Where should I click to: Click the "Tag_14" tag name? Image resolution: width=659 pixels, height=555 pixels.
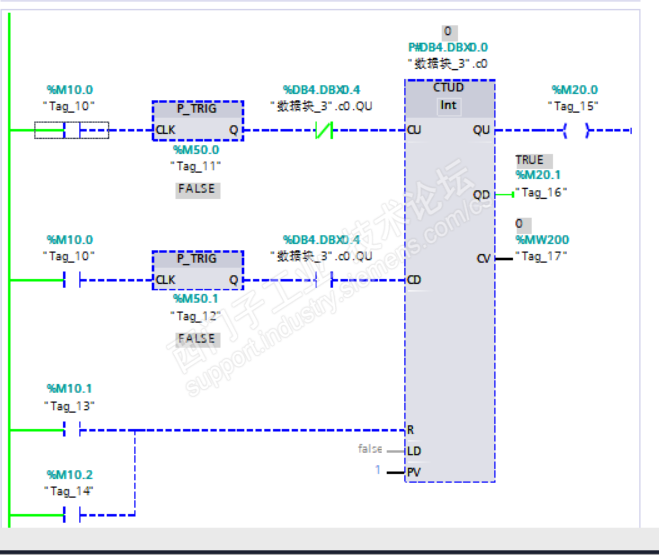point(69,491)
